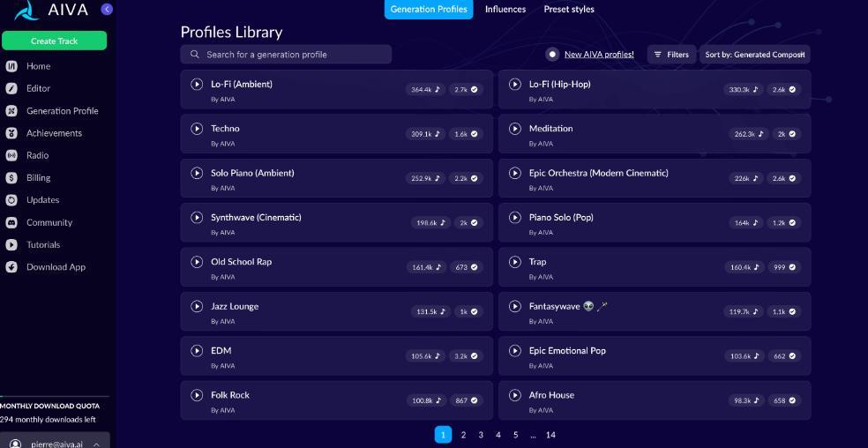Image resolution: width=868 pixels, height=448 pixels.
Task: Click the Lo-Fi (Ambient) 364.4k compositions badge
Action: 425,89
